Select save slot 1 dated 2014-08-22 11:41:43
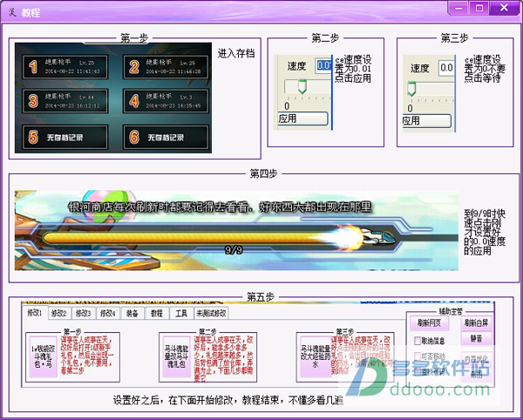The image size is (523, 420). tap(65, 67)
